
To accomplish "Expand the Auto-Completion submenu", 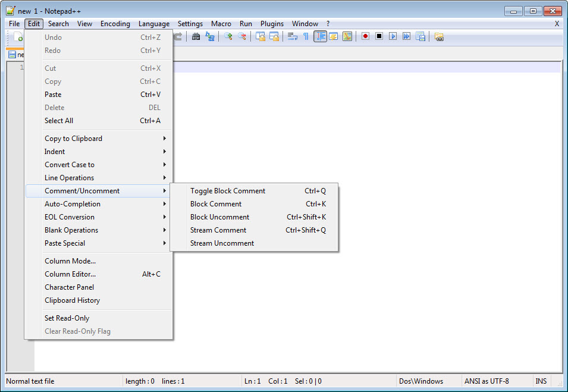I will click(x=98, y=204).
